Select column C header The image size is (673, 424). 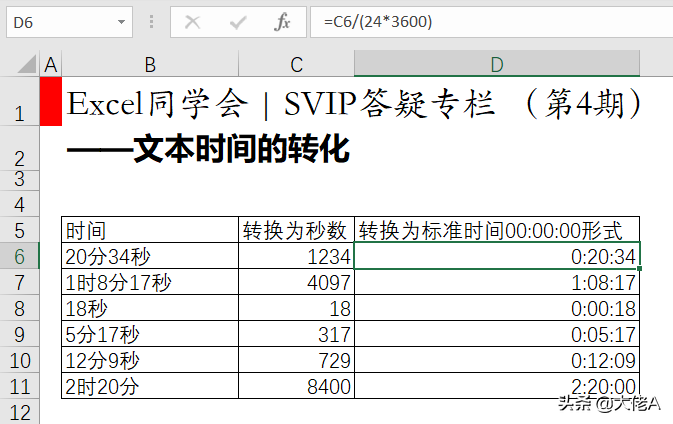[x=296, y=64]
